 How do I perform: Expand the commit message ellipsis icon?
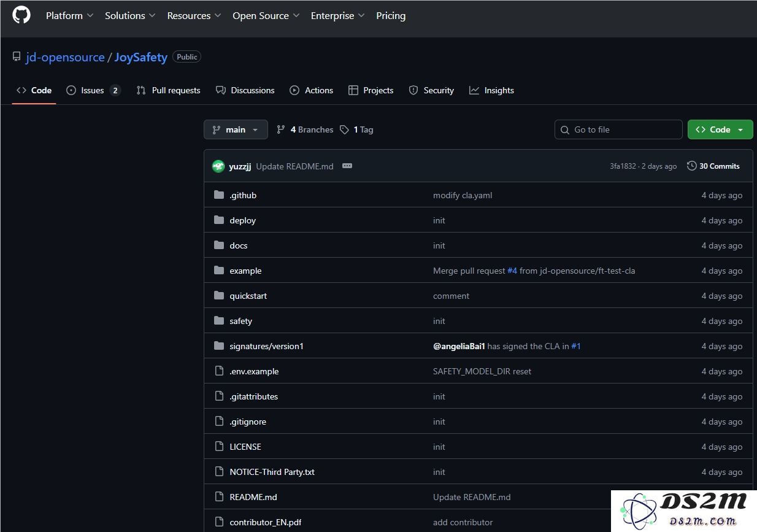347,166
